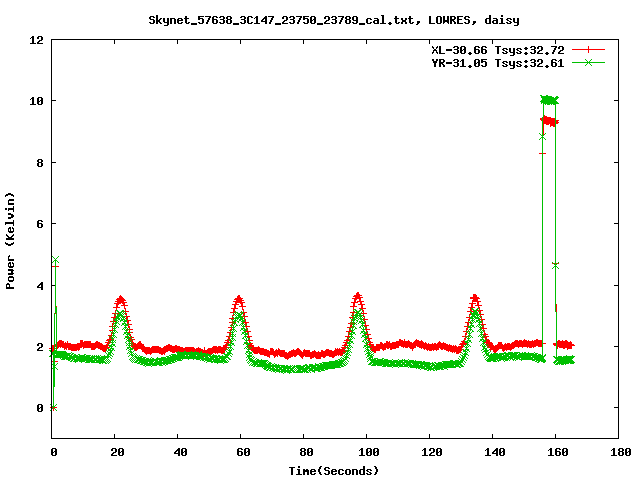Click the chart title text at the top
640x480 pixels.
(333, 19)
